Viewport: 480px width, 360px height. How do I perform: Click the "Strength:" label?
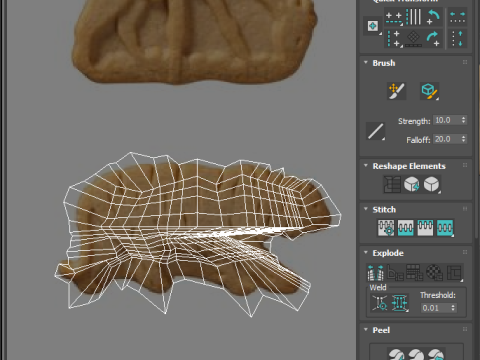[414, 121]
